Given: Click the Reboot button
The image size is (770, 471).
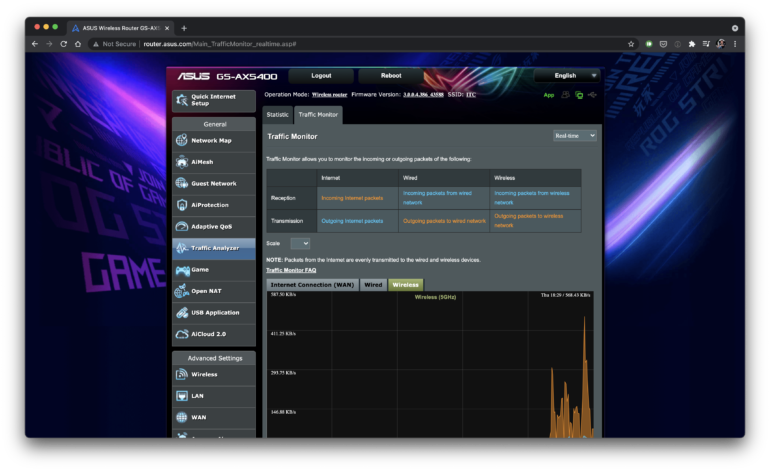Looking at the screenshot, I should point(391,76).
